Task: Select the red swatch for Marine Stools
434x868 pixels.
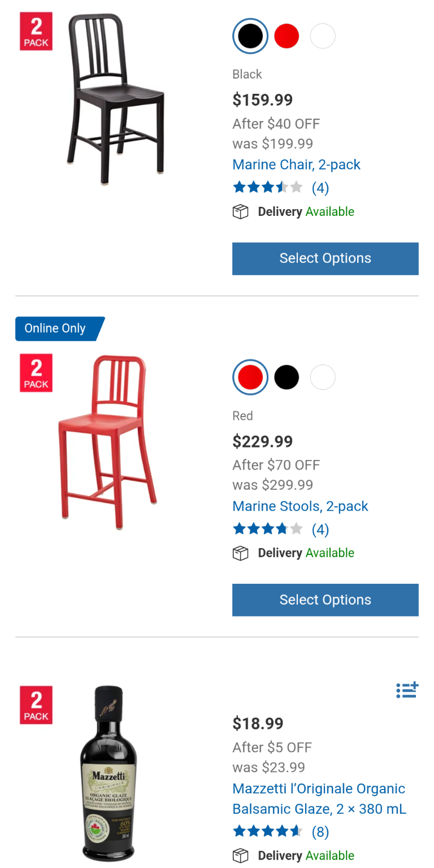Action: tap(250, 377)
